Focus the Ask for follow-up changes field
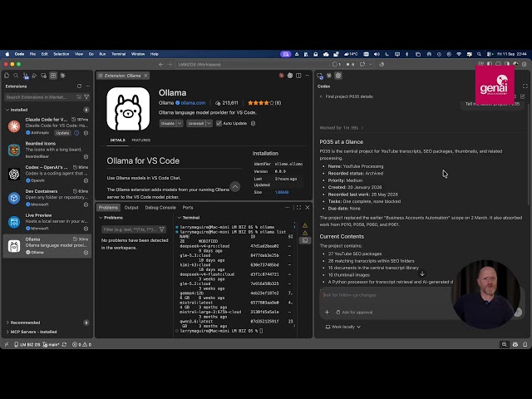 (x=387, y=295)
